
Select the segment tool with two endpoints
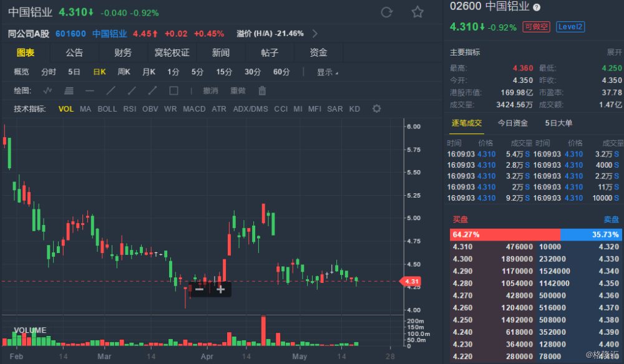pos(152,90)
